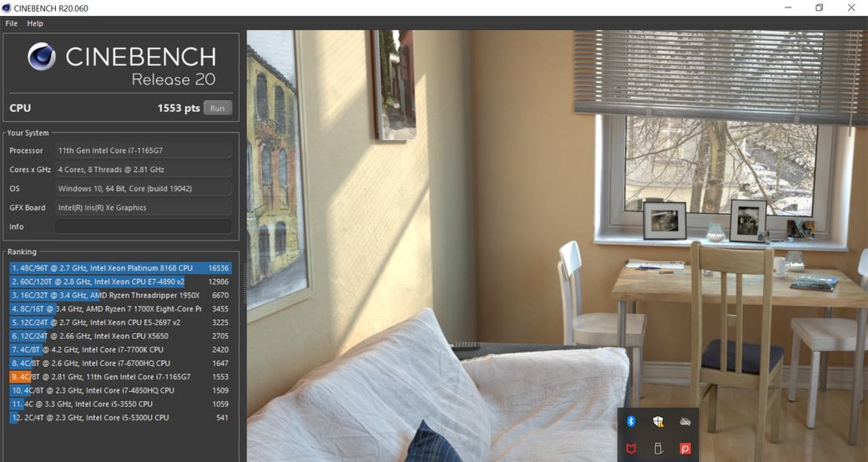868x462 pixels.
Task: Click the Bluetooth tray icon
Action: coord(632,422)
